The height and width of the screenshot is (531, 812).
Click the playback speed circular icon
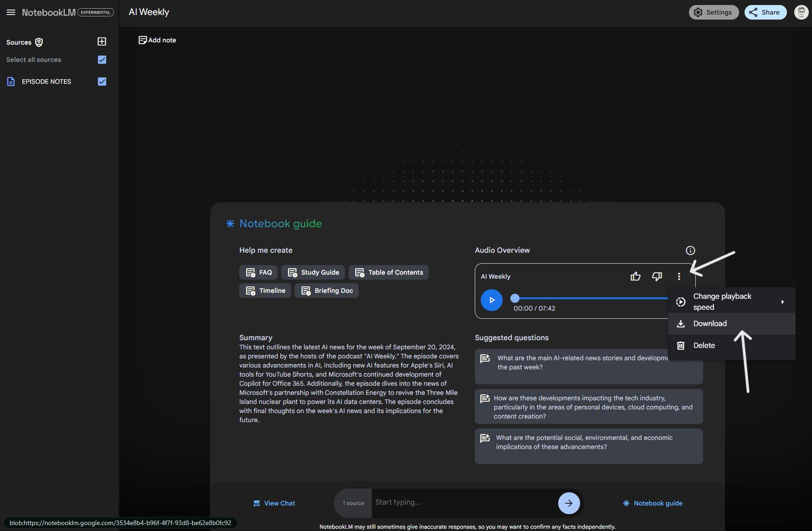point(681,302)
